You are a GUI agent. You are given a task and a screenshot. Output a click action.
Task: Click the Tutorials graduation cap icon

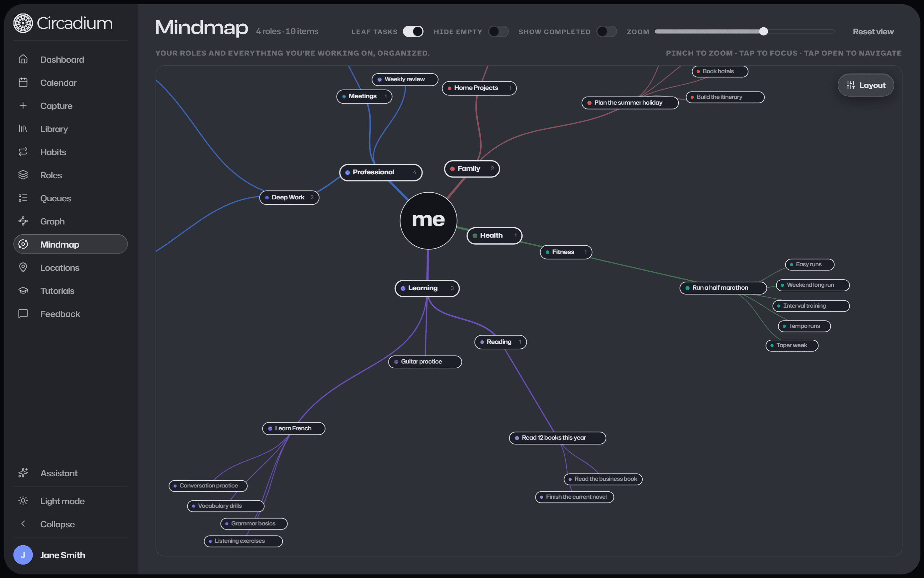point(23,291)
